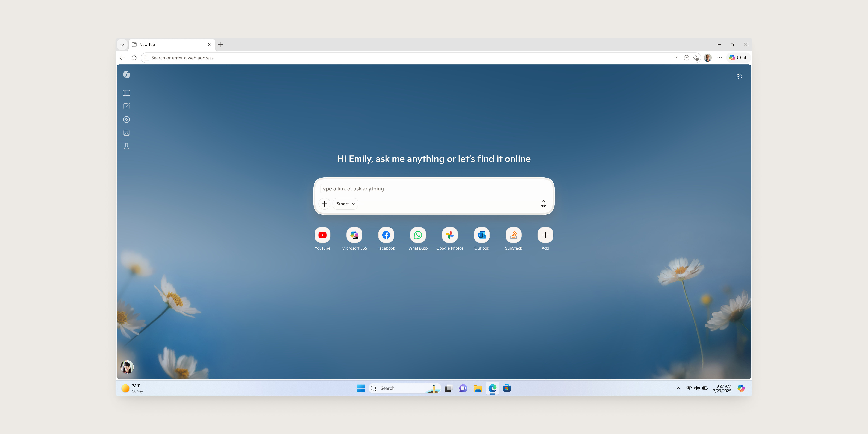Open the Smart mode dropdown
Image resolution: width=868 pixels, height=434 pixels.
coord(345,204)
